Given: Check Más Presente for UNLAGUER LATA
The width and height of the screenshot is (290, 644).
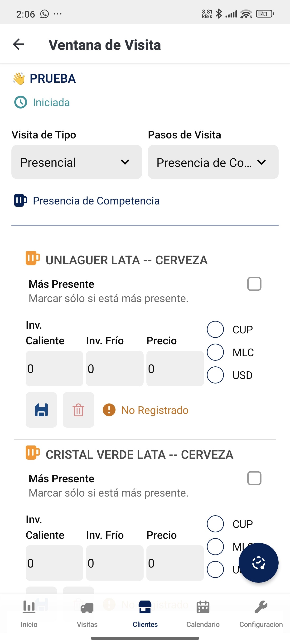Looking at the screenshot, I should click(x=254, y=284).
